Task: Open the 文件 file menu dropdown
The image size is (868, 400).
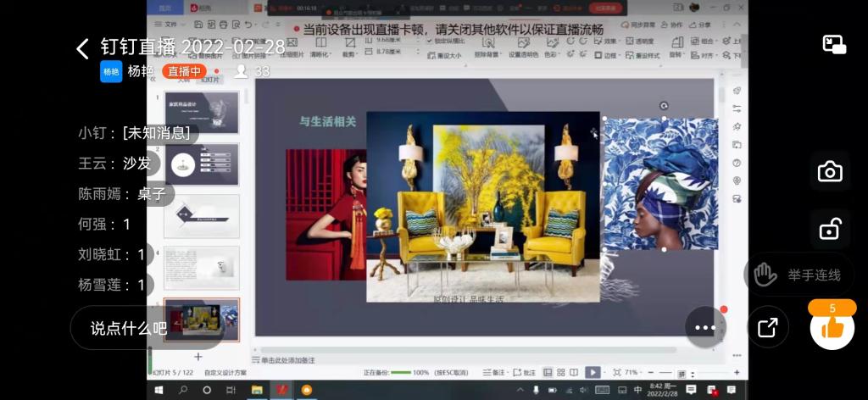Action: tap(171, 25)
